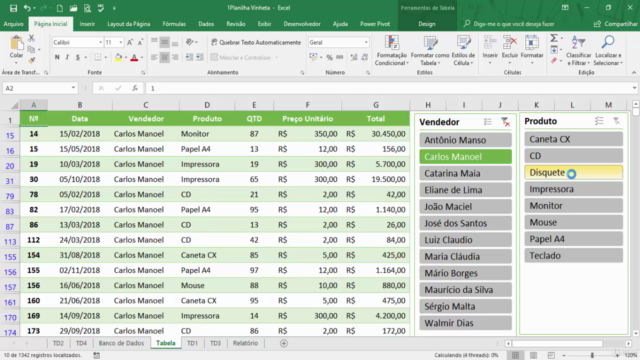
Task: Open the Calibri font name dropdown
Action: click(x=100, y=42)
